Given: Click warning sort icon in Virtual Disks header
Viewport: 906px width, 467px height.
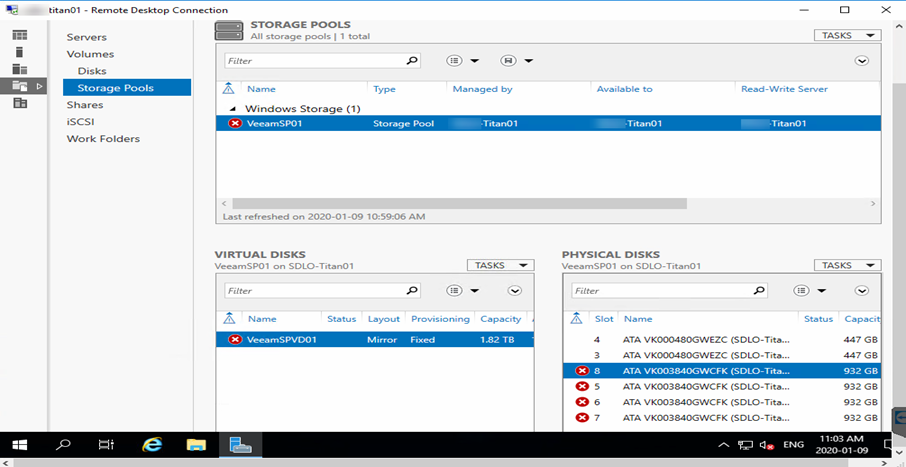Looking at the screenshot, I should point(230,318).
